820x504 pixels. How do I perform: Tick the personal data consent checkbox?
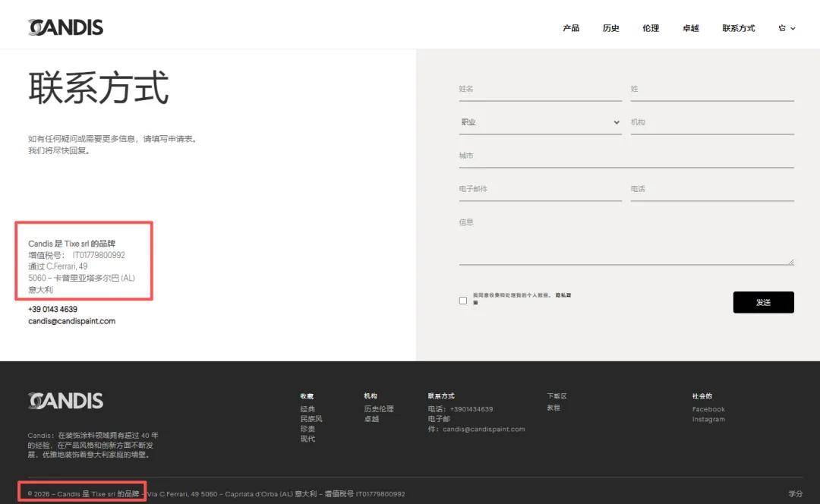[x=463, y=300]
